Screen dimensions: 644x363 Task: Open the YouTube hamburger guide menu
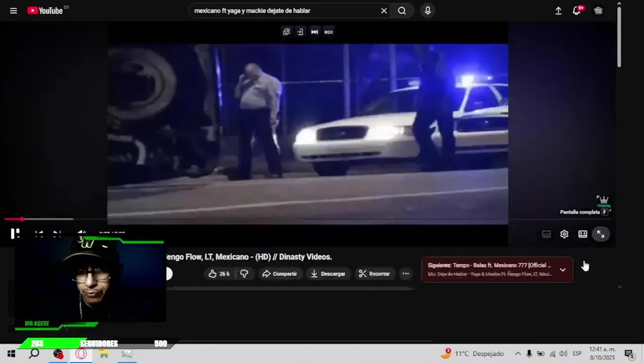[x=14, y=11]
